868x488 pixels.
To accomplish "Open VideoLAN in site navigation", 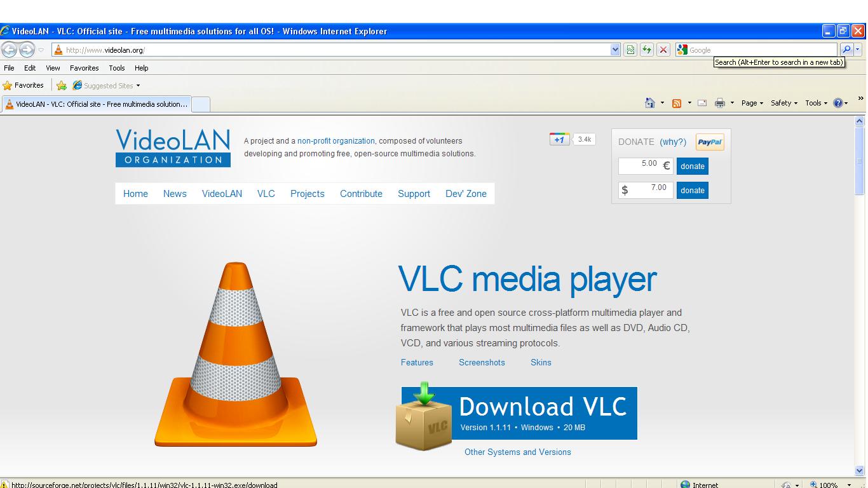I will coord(222,194).
